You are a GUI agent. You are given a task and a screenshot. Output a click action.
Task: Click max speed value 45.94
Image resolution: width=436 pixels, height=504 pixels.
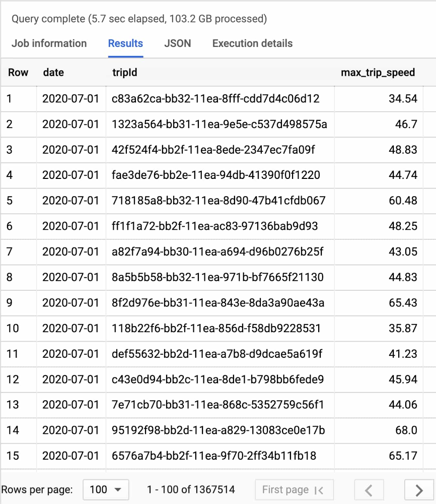[403, 380]
